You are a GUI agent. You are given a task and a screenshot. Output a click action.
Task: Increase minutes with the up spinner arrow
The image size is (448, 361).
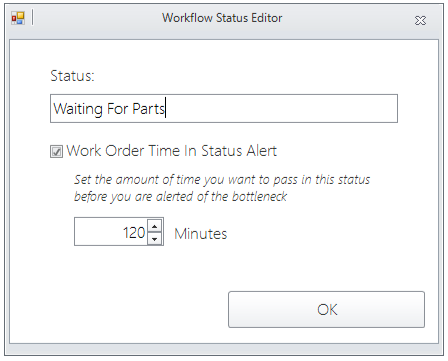(x=154, y=226)
